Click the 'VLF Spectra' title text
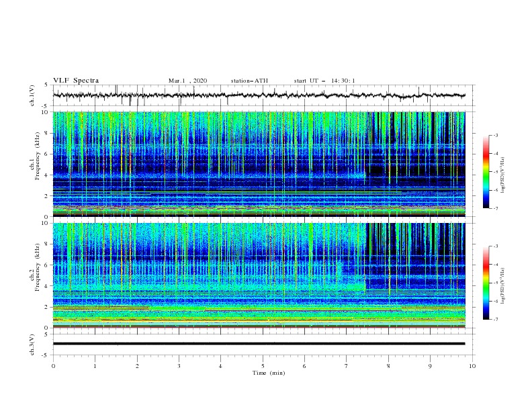The height and width of the screenshot is (411, 532). [x=76, y=81]
